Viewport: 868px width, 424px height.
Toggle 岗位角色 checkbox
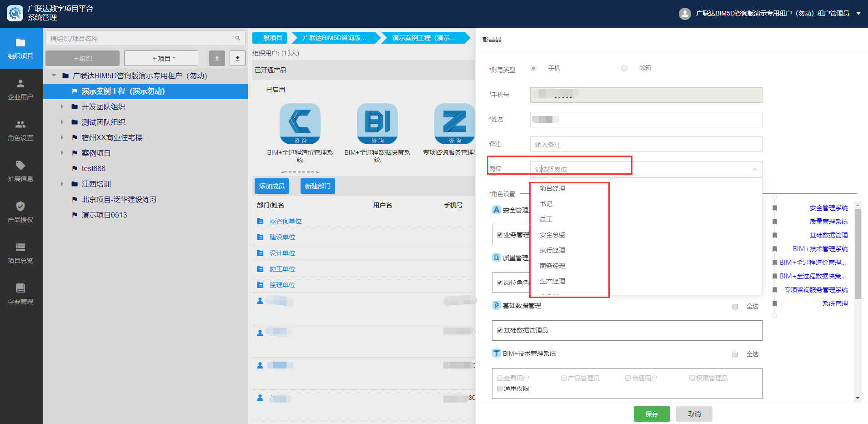pos(500,283)
